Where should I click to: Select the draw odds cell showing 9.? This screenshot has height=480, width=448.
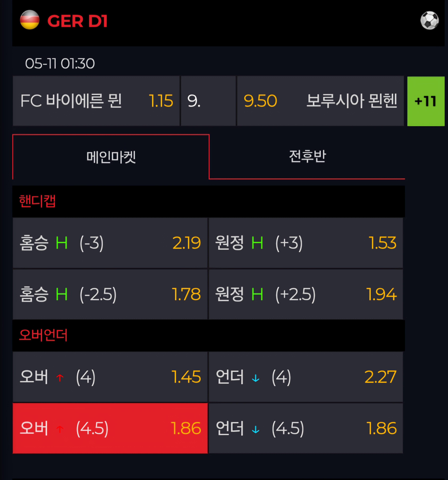(x=208, y=101)
